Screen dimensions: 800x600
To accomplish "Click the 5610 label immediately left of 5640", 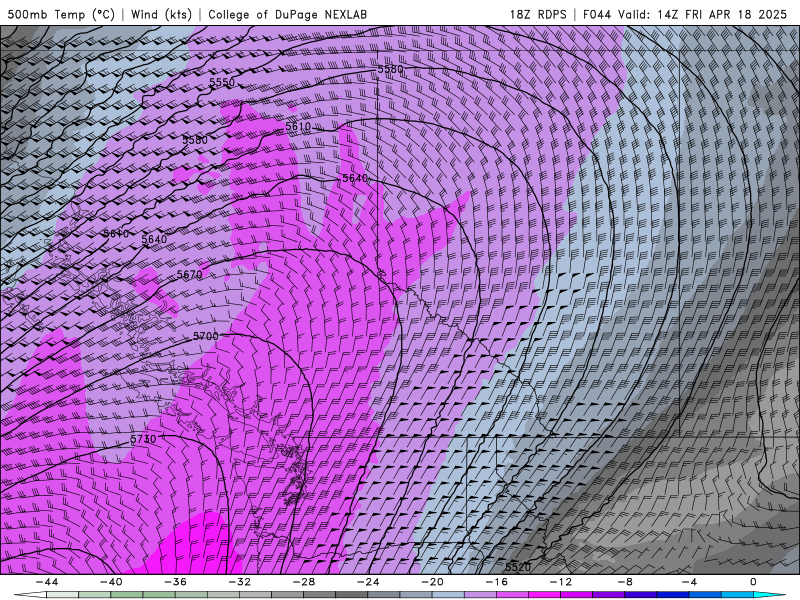I will pos(116,234).
